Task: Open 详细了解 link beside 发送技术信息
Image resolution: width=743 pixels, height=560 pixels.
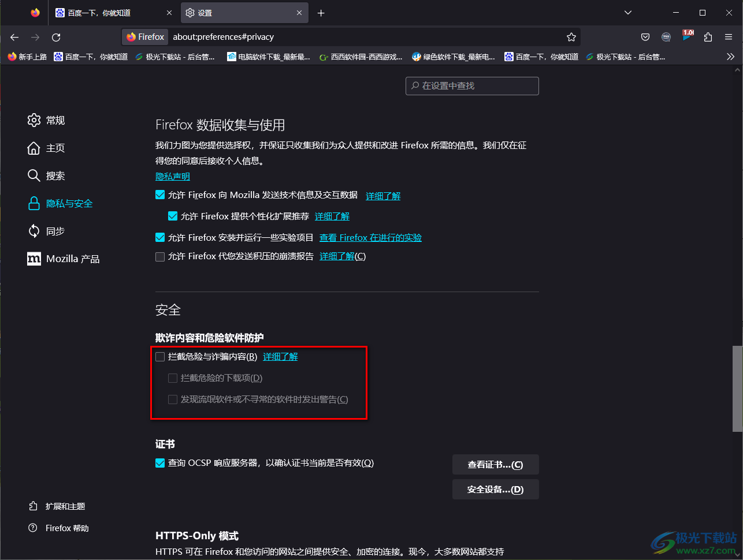Action: point(383,196)
